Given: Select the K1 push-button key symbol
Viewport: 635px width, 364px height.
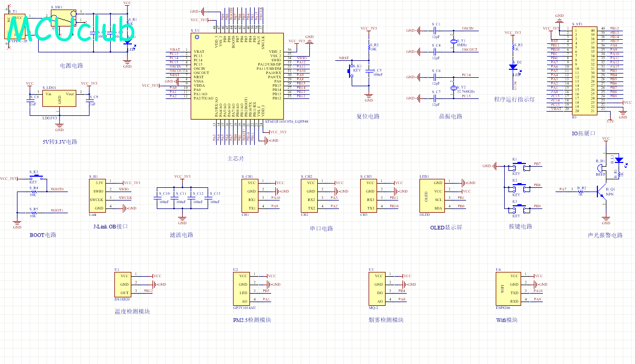Looking at the screenshot, I should [x=520, y=166].
